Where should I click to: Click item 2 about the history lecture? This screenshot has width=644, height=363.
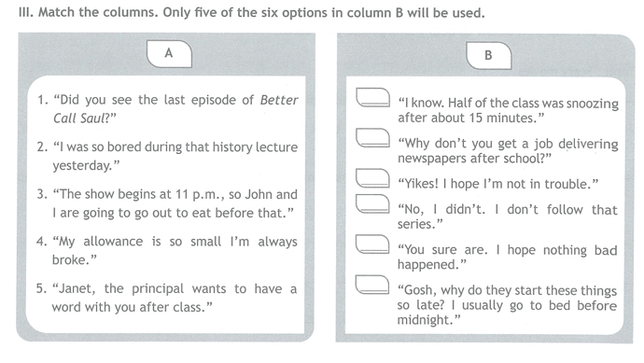click(167, 156)
